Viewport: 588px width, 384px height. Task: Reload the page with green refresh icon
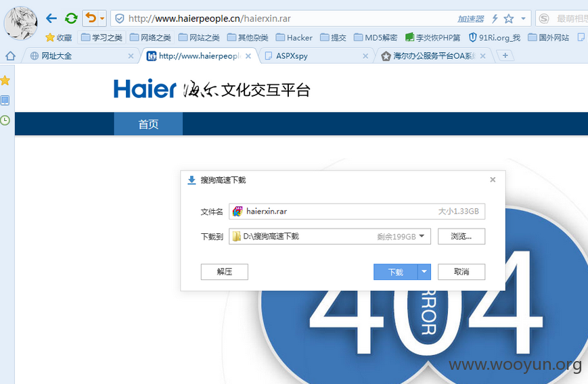coord(71,18)
